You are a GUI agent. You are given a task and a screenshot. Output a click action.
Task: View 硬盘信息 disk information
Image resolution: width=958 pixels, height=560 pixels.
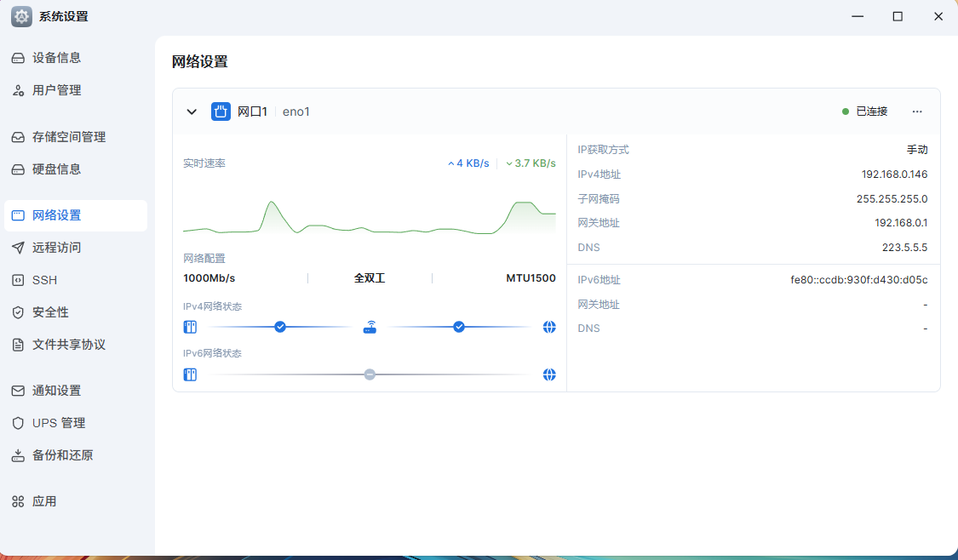(x=58, y=169)
